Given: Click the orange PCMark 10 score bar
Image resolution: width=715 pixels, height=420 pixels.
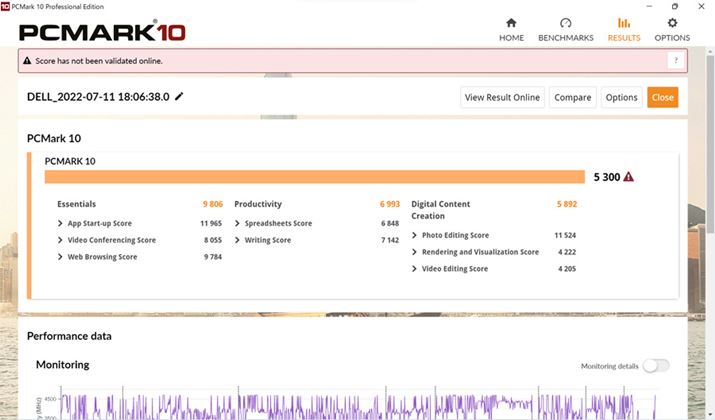Looking at the screenshot, I should point(314,177).
